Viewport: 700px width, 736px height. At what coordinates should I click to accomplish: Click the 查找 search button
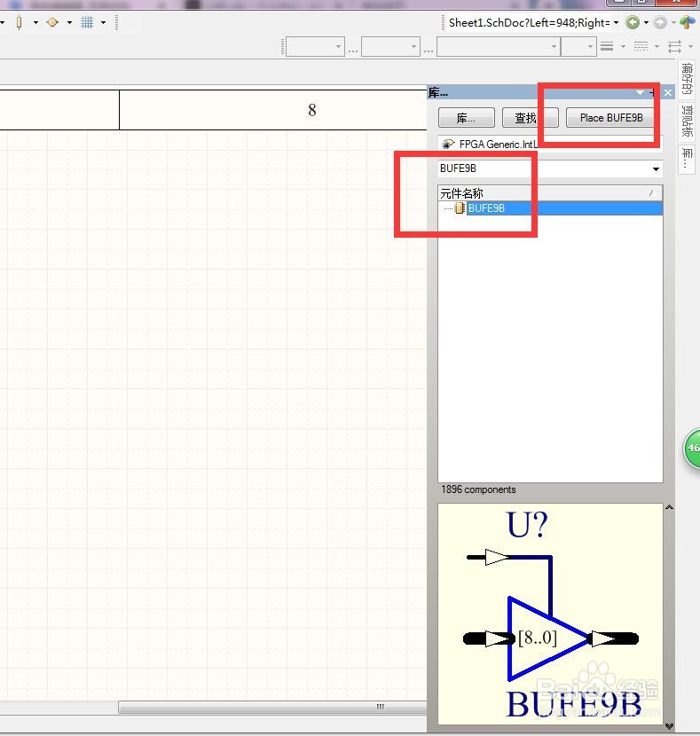point(530,117)
